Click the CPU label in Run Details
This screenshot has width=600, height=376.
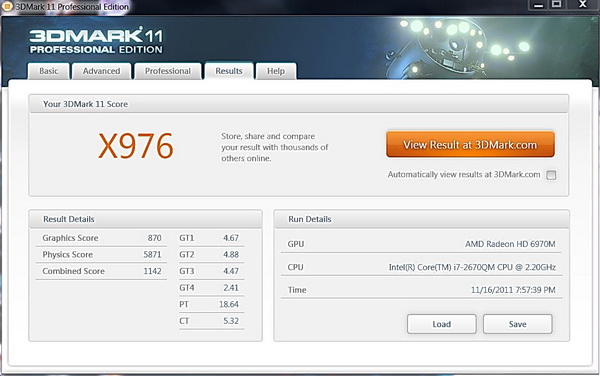coord(295,267)
